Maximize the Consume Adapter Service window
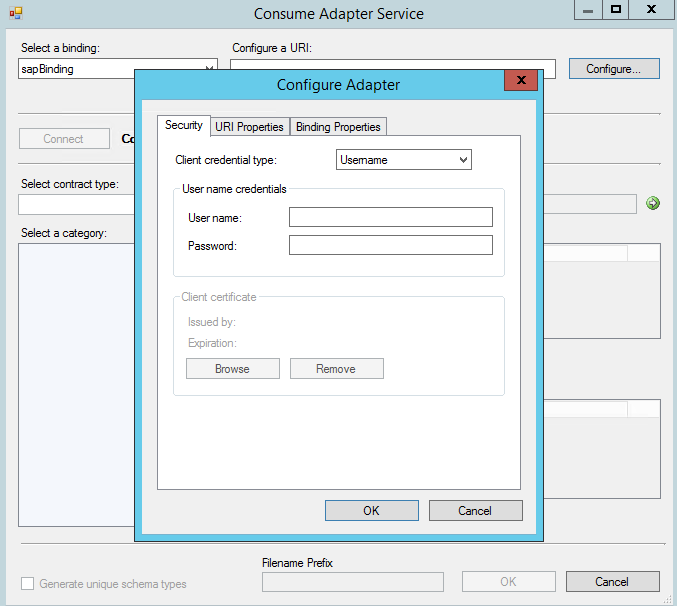 pos(616,9)
